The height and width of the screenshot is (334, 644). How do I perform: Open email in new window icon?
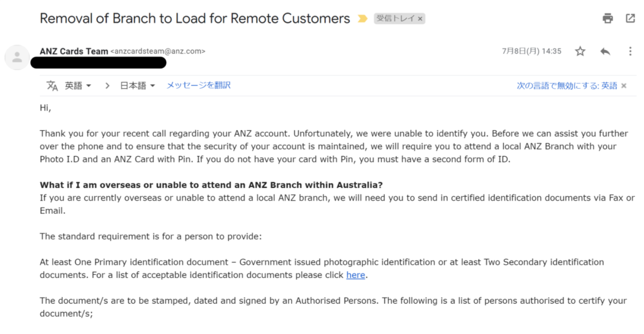[x=630, y=18]
